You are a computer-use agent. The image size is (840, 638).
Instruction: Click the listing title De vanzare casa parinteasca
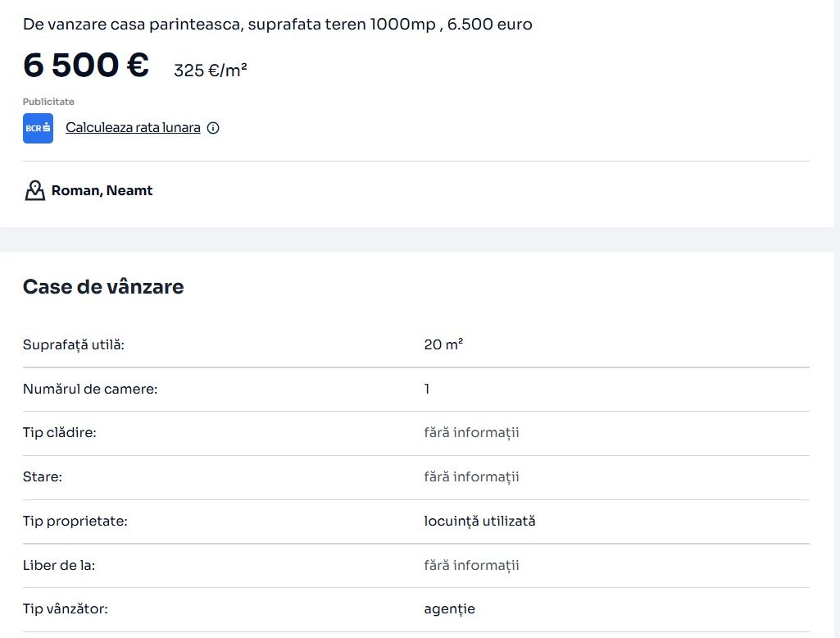click(277, 25)
